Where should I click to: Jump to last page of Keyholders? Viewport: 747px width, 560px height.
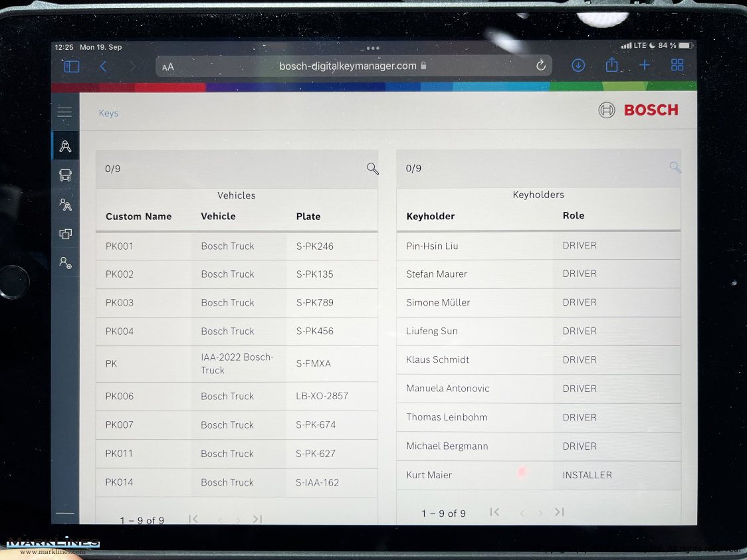pos(560,512)
